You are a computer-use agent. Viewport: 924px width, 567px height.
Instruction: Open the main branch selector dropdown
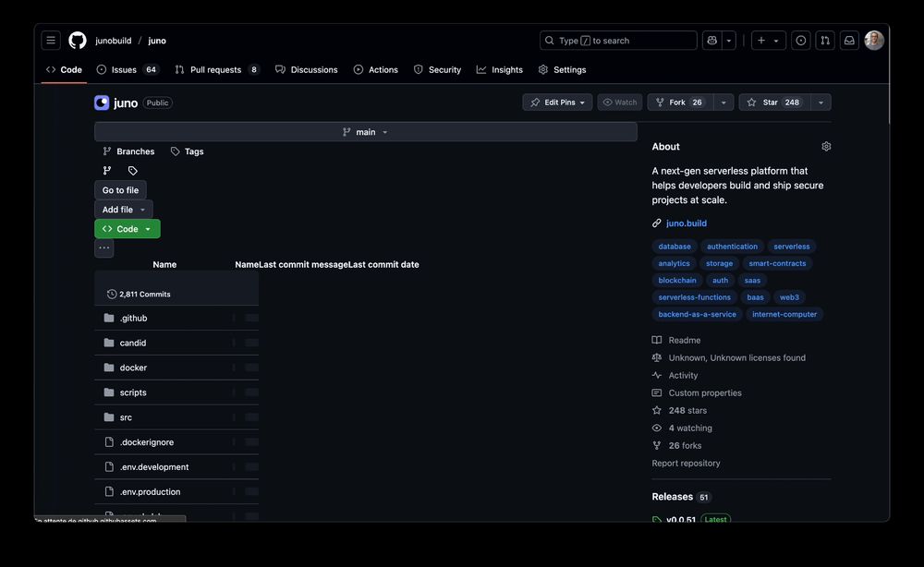(365, 132)
